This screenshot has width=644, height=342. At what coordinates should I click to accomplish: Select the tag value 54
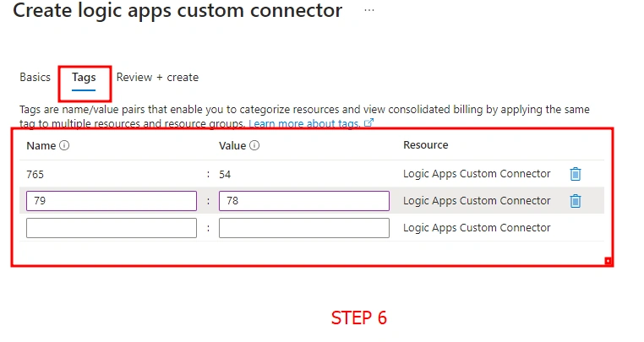click(225, 175)
